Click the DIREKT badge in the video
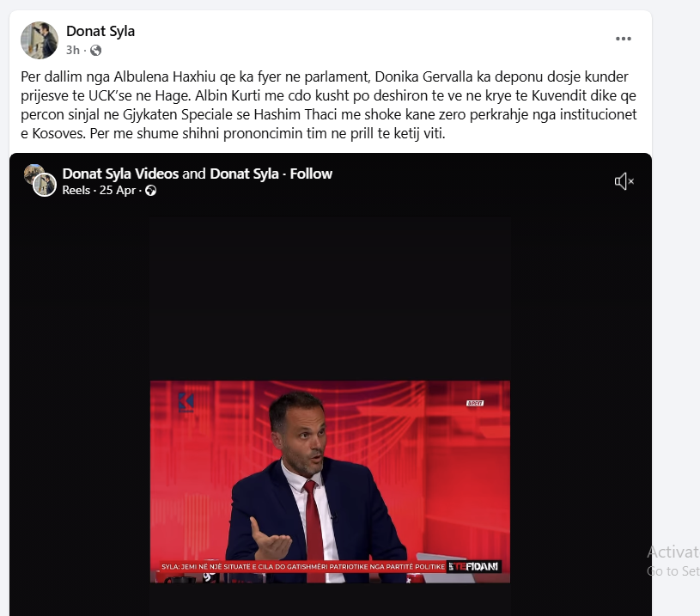The width and height of the screenshot is (700, 616). click(x=475, y=403)
